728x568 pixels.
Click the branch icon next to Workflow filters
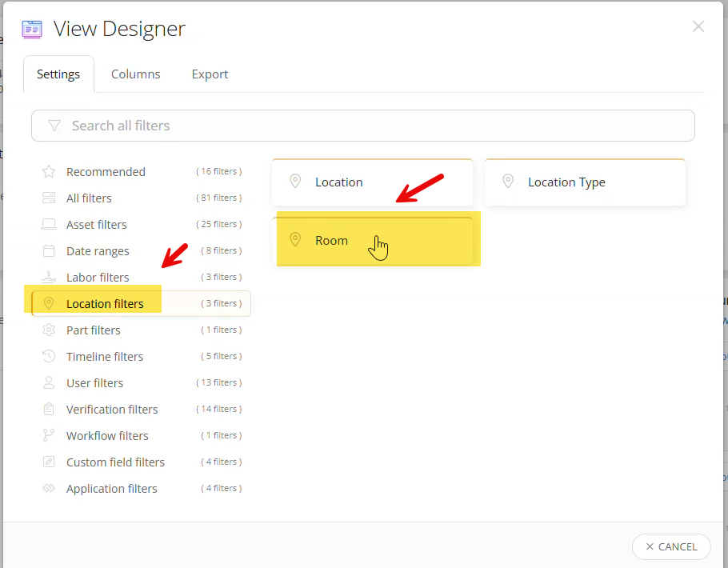[x=50, y=435]
